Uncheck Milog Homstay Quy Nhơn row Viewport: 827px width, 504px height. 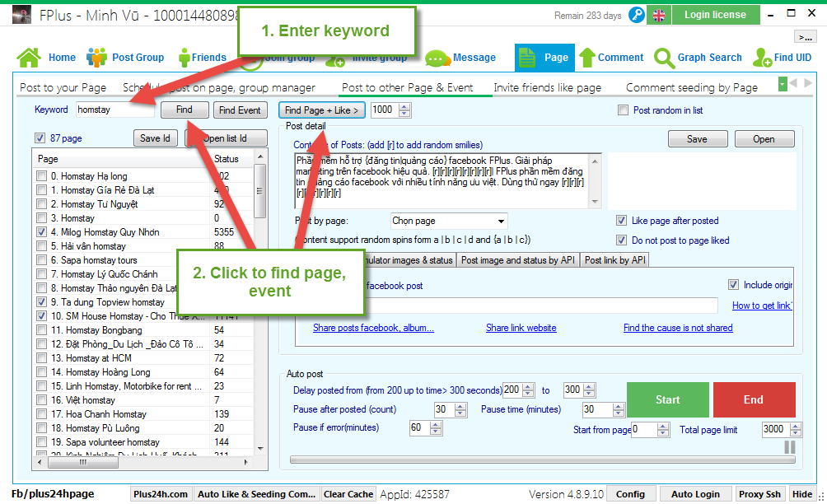42,232
